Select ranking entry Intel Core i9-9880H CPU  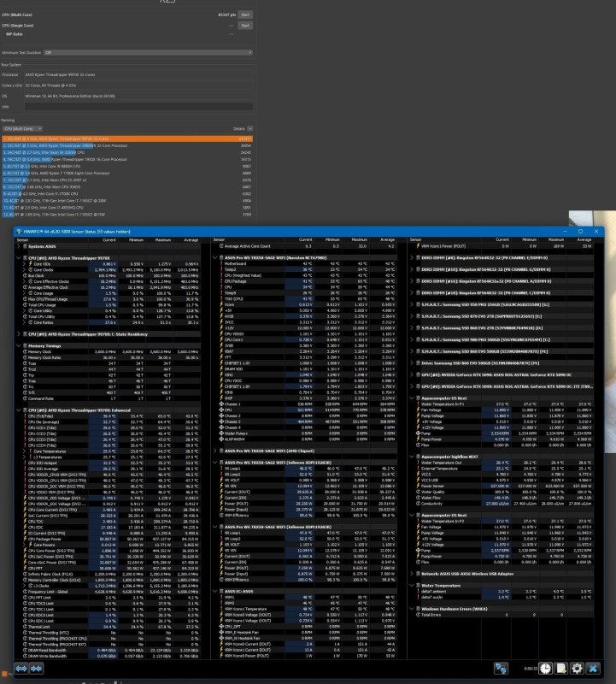tap(127, 166)
